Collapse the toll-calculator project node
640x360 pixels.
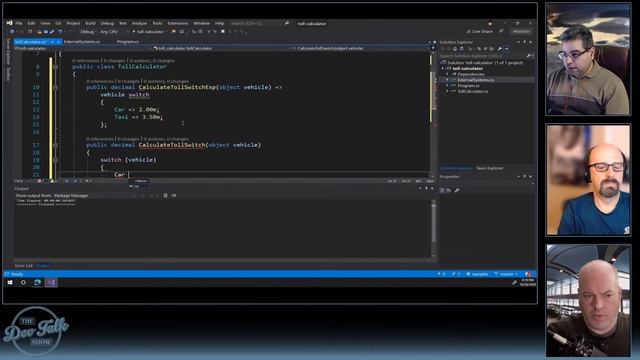442,69
